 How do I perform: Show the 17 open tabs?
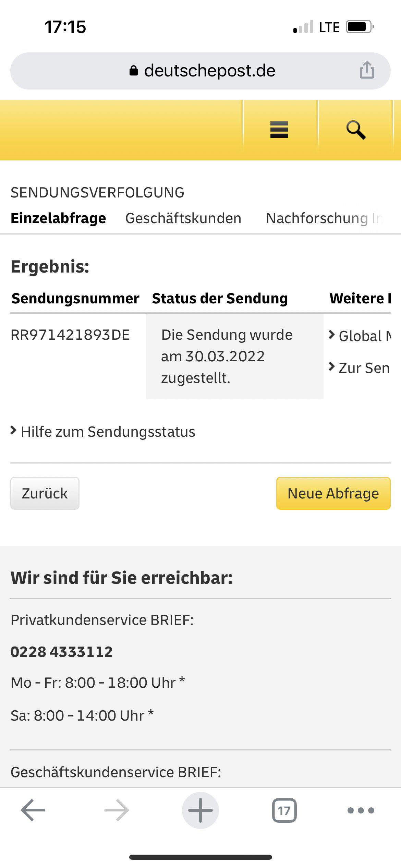(x=284, y=810)
